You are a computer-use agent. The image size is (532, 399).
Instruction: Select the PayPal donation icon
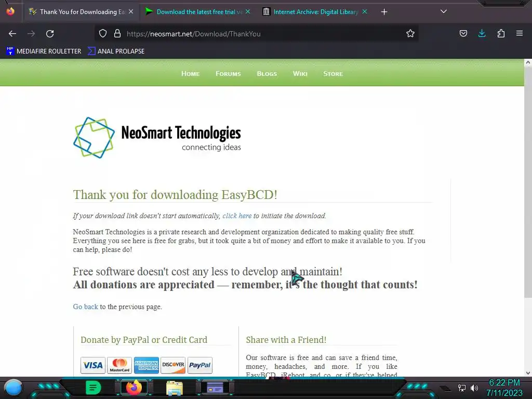(x=200, y=365)
